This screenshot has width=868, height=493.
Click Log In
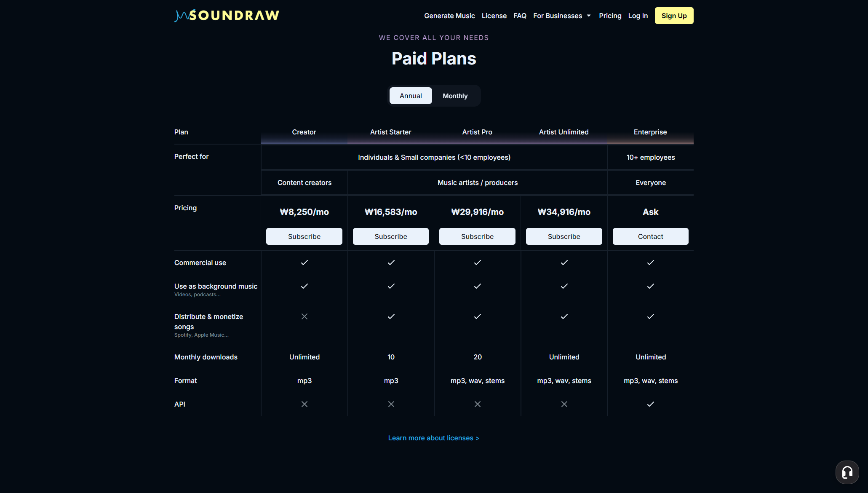coord(638,16)
